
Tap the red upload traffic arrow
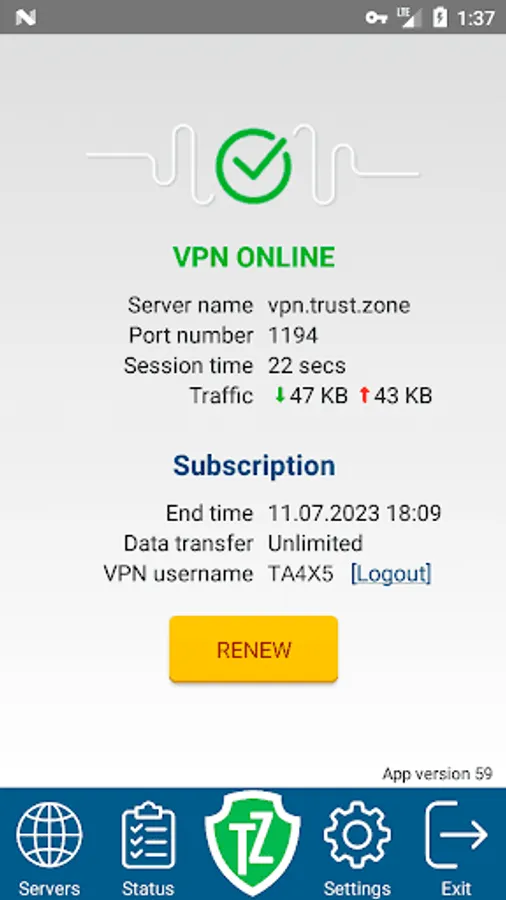coord(364,395)
